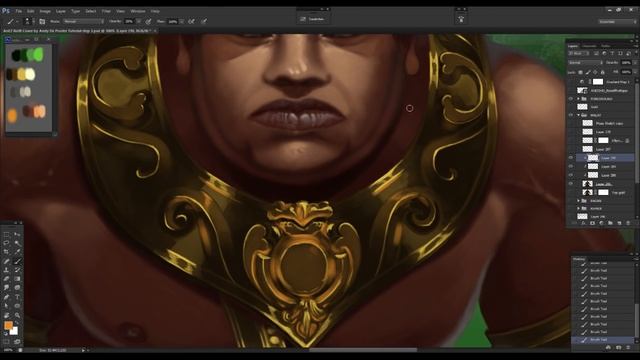The width and height of the screenshot is (640, 360).
Task: Delete current state in History panel
Action: [x=628, y=347]
